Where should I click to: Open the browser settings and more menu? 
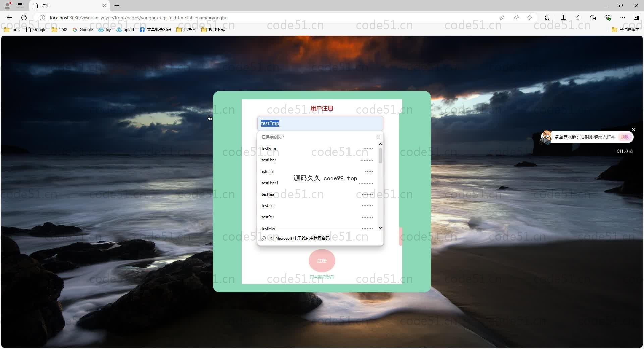(x=623, y=18)
